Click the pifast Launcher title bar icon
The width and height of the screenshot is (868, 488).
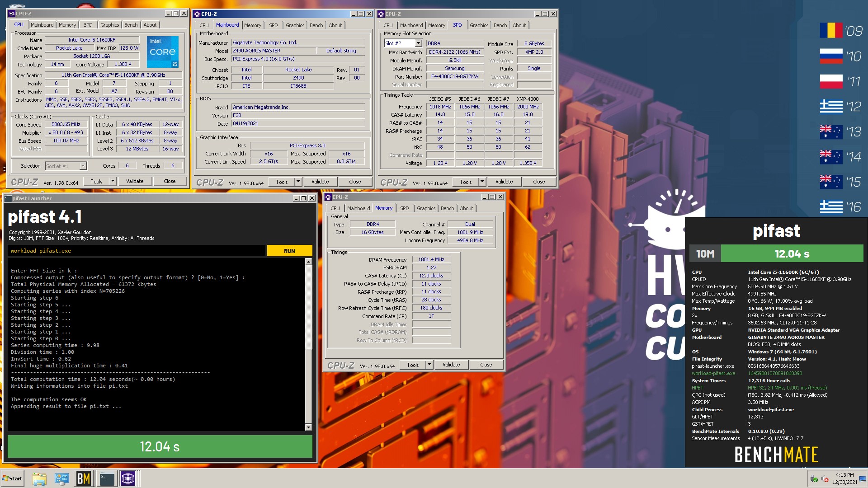tap(8, 198)
